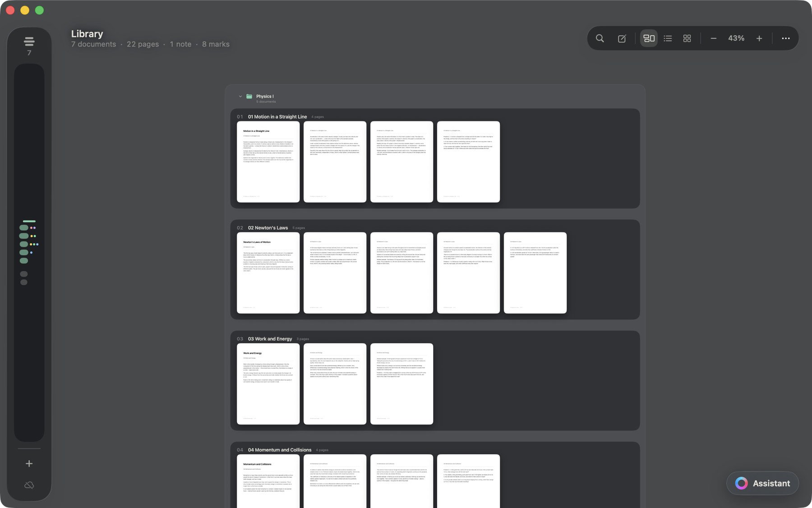
Task: Click the purple mark dot in minimap
Action: (x=34, y=228)
